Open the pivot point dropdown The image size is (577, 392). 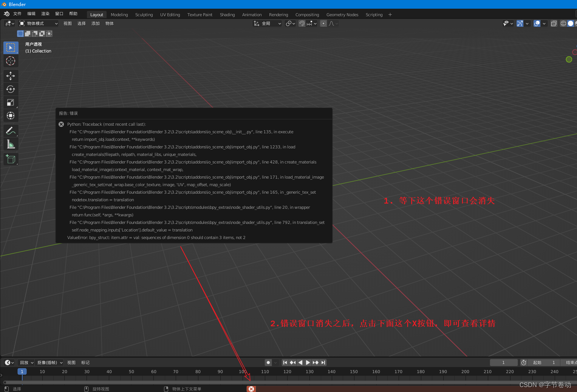coord(290,23)
